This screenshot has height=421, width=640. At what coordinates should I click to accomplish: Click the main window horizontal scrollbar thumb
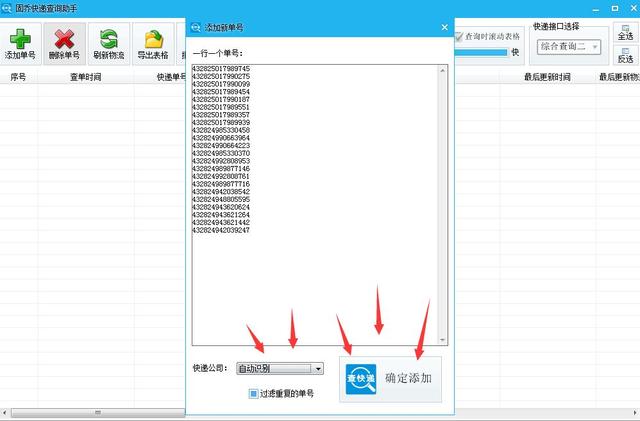98,412
